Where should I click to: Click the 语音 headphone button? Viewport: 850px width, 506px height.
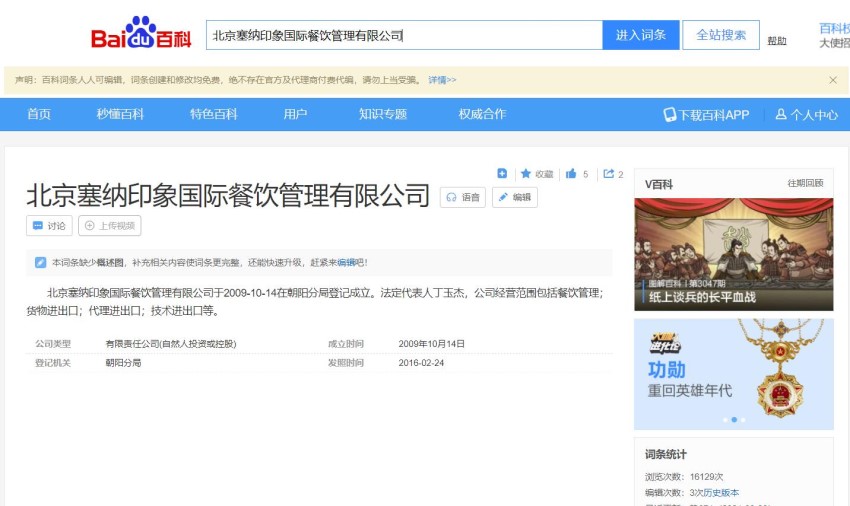coord(462,197)
